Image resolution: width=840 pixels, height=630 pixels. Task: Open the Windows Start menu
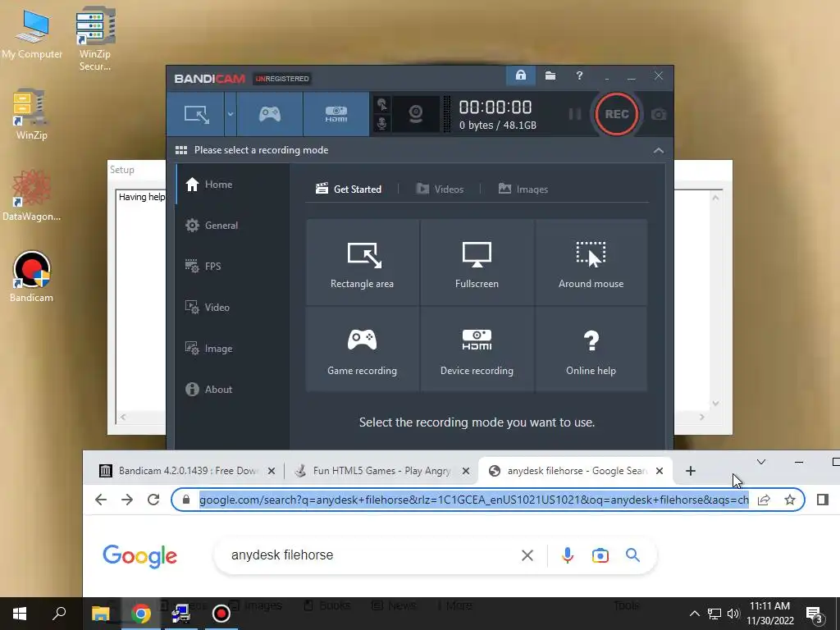tap(20, 614)
